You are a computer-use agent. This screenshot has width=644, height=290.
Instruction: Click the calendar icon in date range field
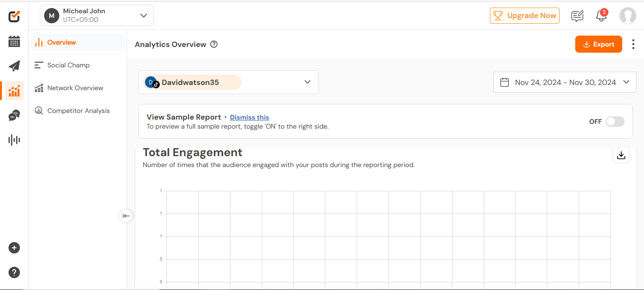pos(505,82)
